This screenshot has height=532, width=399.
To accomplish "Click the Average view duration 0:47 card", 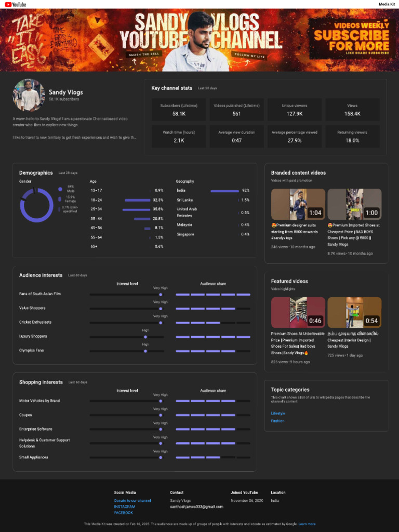I will click(236, 137).
